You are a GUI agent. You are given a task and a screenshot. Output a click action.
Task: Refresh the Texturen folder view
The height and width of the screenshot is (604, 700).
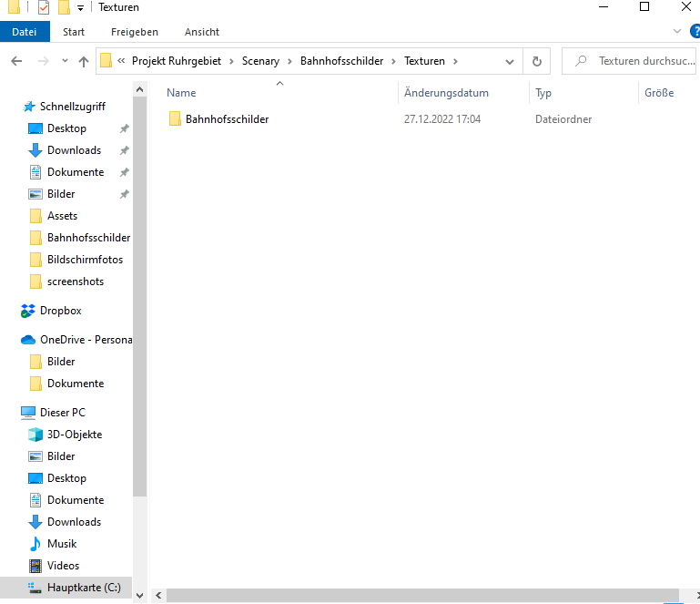[x=537, y=61]
